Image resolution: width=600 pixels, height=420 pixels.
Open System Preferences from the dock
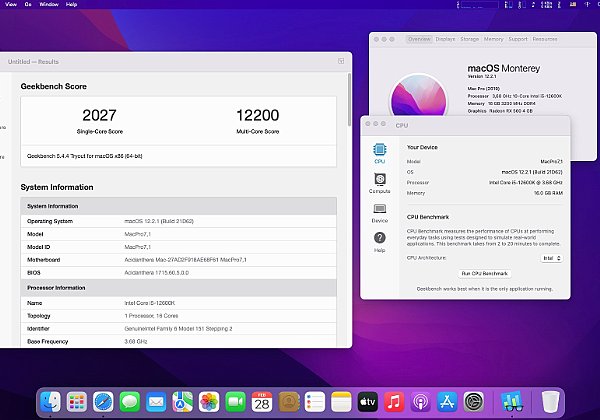(474, 402)
